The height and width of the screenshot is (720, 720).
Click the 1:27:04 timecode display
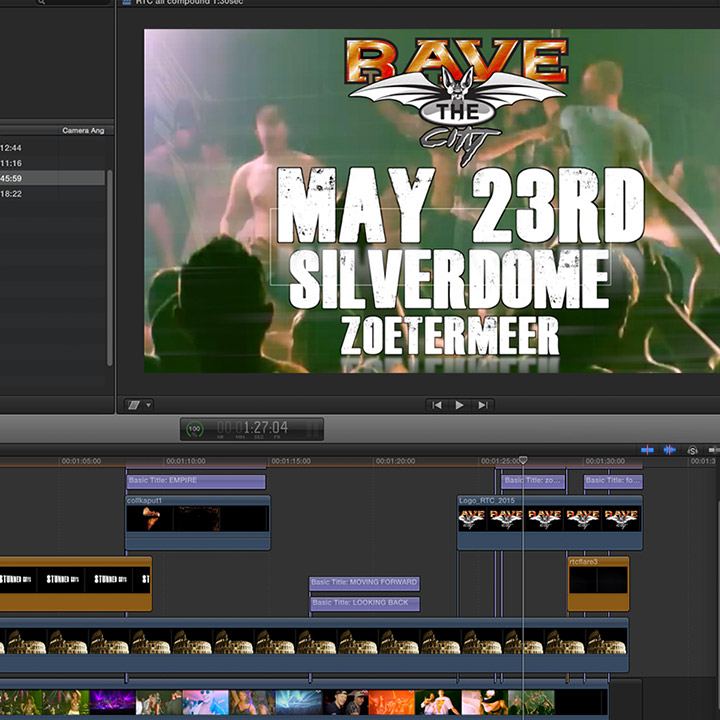[253, 428]
